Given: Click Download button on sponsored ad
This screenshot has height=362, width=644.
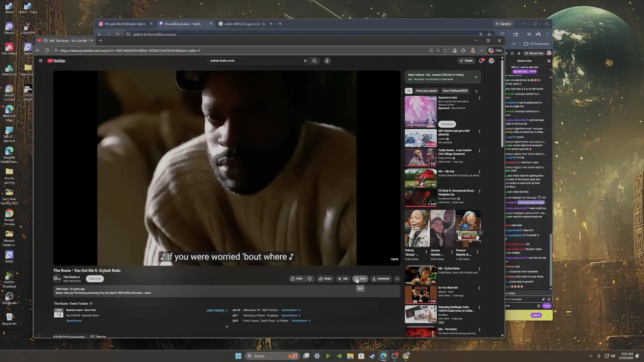Looking at the screenshot, I should pyautogui.click(x=447, y=124).
